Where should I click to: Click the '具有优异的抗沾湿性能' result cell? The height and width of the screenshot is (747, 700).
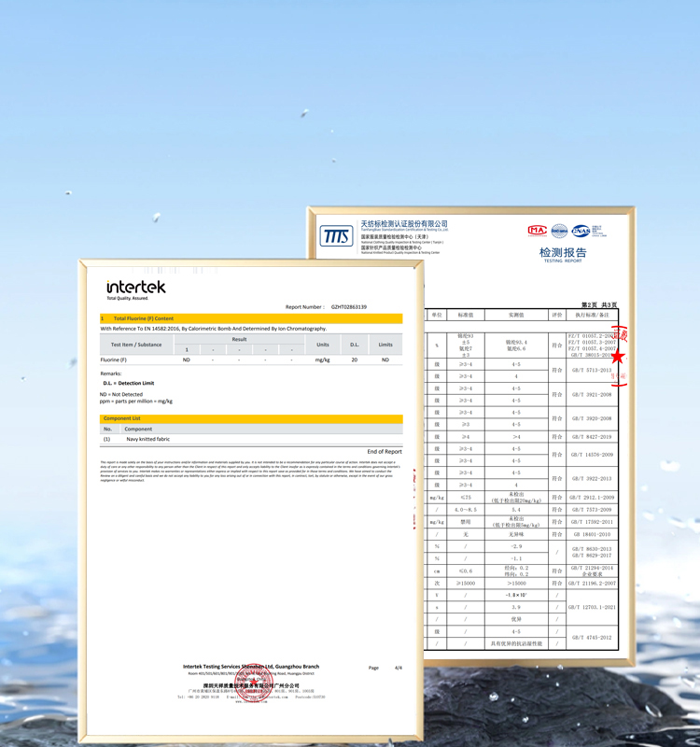click(516, 643)
